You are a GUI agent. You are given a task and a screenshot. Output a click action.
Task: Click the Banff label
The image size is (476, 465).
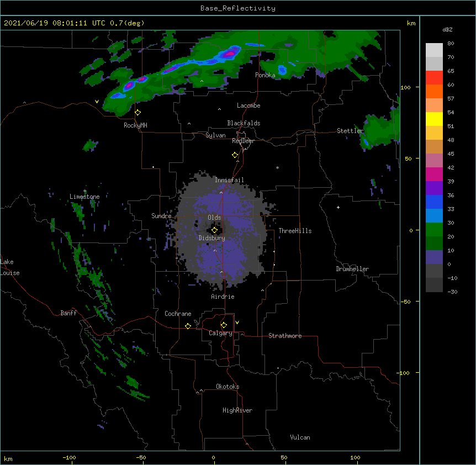coord(68,313)
